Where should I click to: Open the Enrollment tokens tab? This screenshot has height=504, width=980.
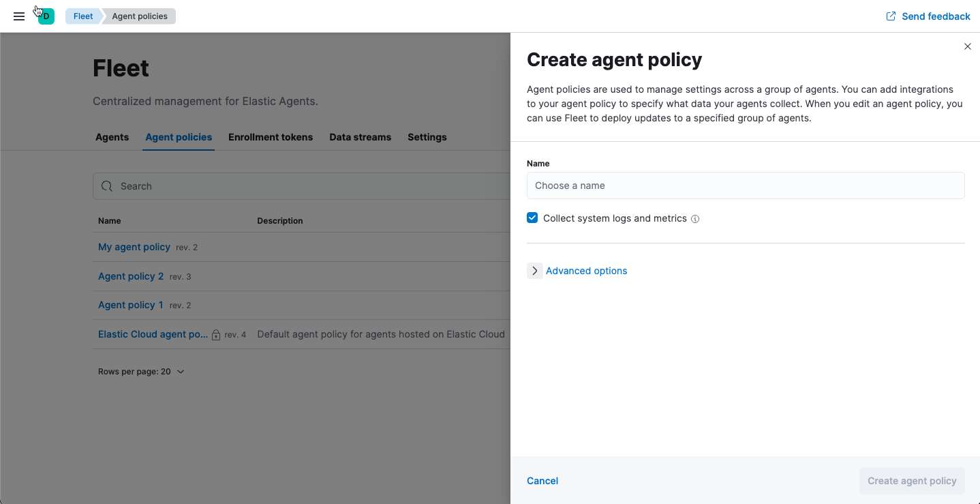click(271, 137)
